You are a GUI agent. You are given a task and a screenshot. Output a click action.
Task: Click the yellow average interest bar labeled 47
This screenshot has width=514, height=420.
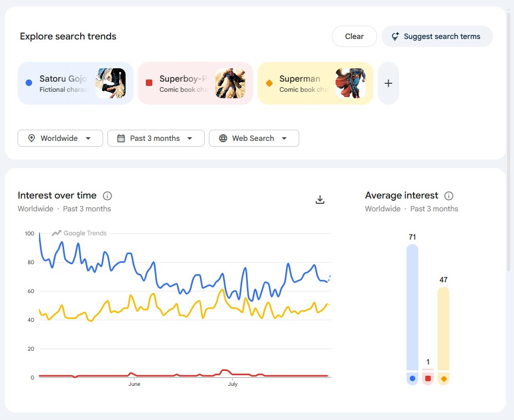443,328
